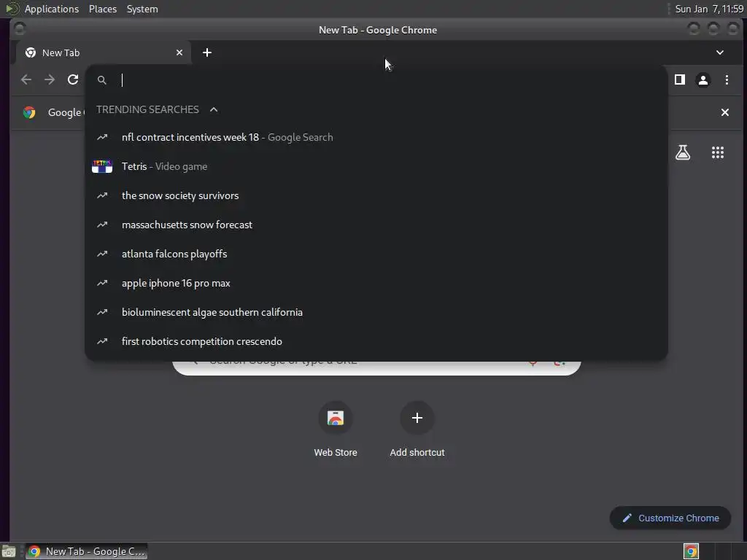
Task: Click the show desktop icon in taskbar
Action: [x=9, y=551]
